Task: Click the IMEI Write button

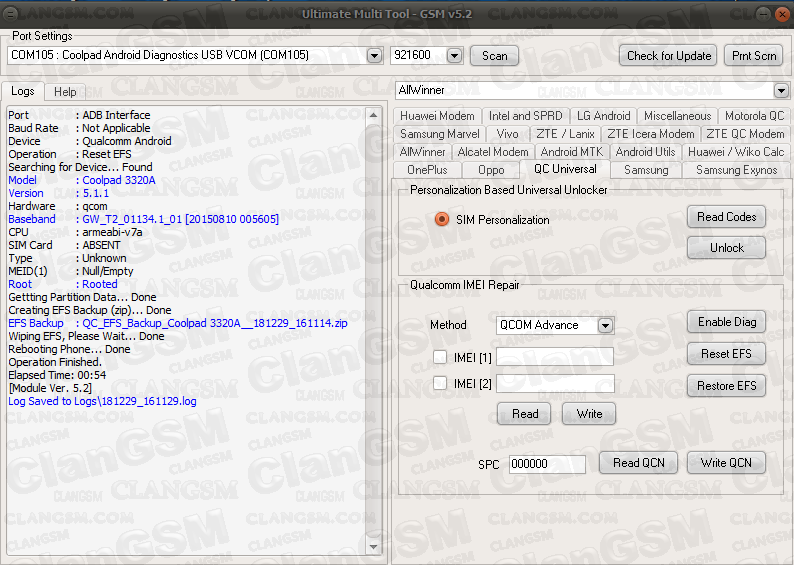Action: [x=589, y=414]
